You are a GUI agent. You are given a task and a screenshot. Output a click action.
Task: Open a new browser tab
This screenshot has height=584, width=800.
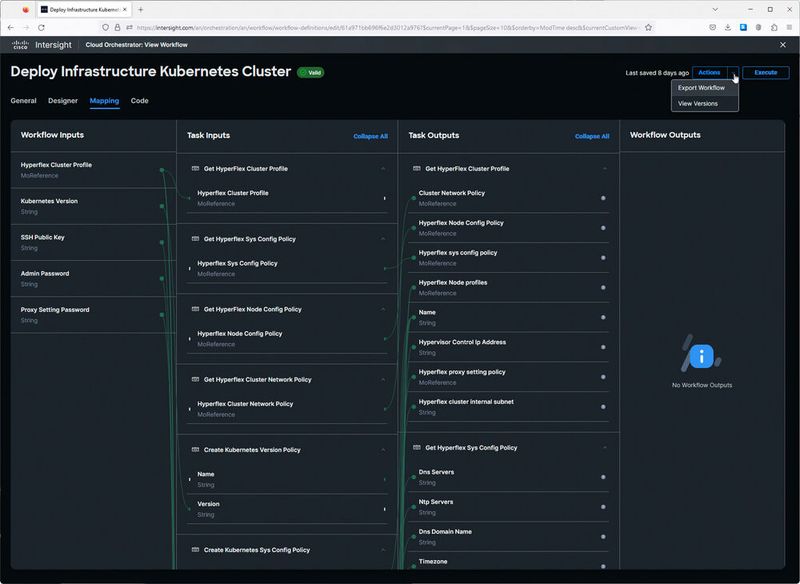point(140,10)
